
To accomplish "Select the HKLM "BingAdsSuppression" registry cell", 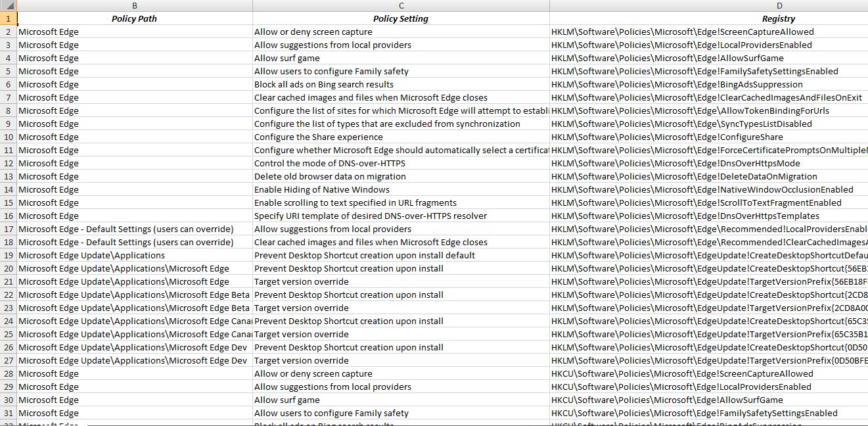I will pos(709,84).
